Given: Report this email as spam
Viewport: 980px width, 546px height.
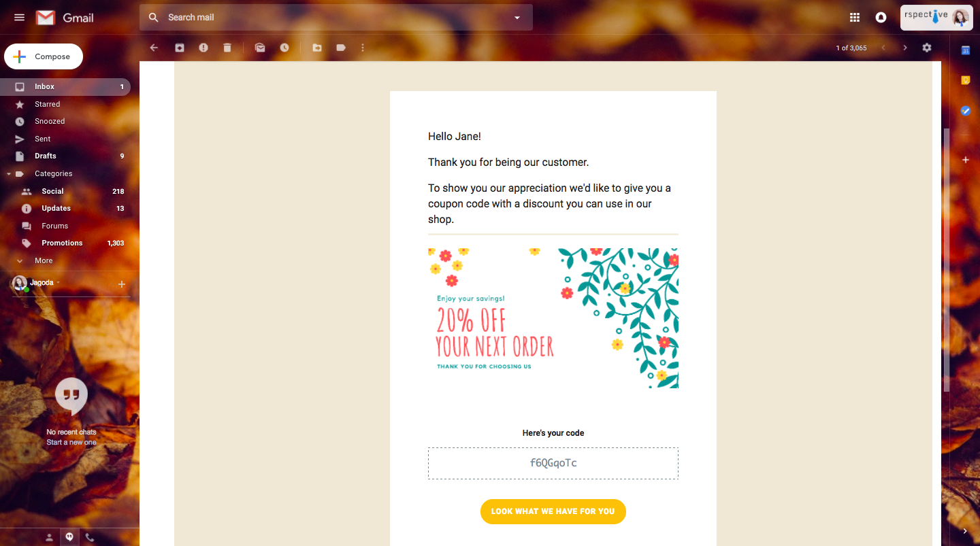Looking at the screenshot, I should click(x=203, y=48).
